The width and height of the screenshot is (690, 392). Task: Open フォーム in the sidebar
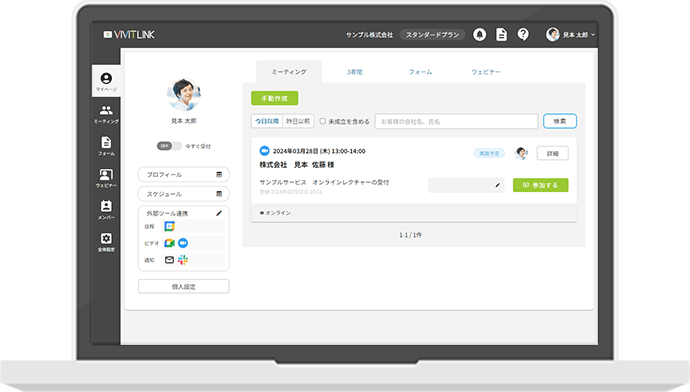[106, 146]
